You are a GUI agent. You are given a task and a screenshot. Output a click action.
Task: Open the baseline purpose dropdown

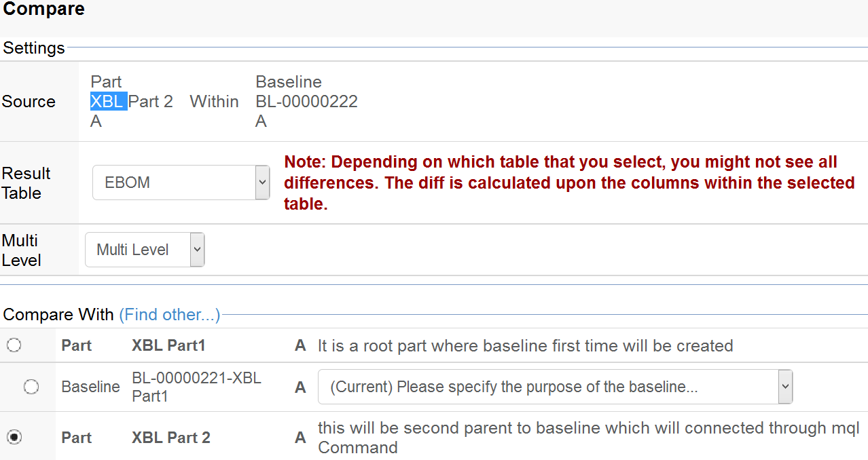(555, 387)
